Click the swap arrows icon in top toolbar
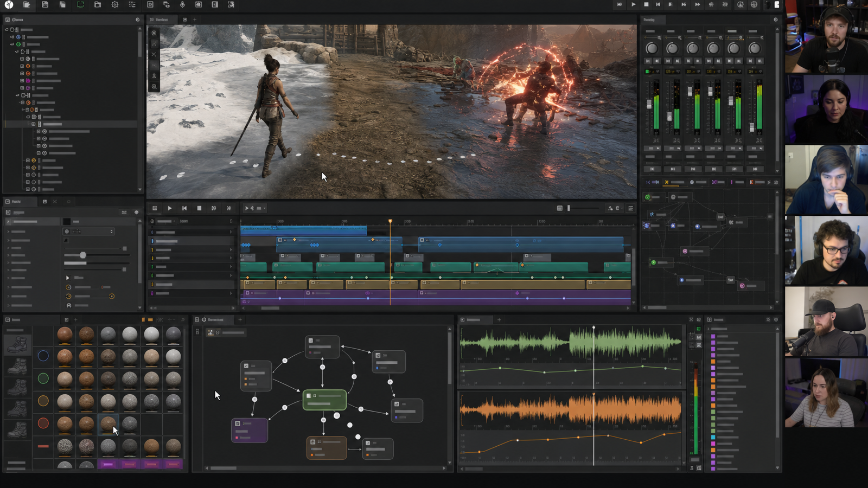This screenshot has height=488, width=868. 167,4
